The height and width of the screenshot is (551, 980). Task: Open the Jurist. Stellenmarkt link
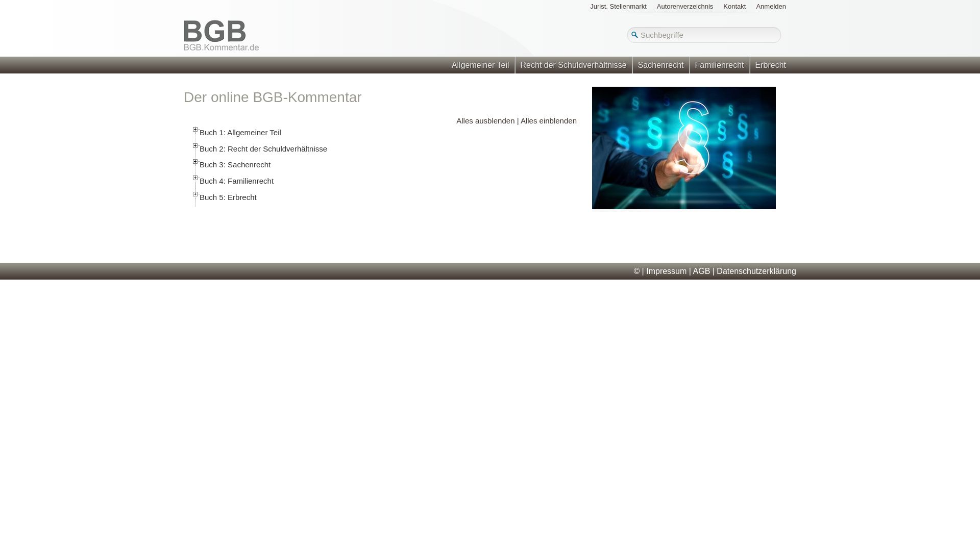[x=618, y=7]
